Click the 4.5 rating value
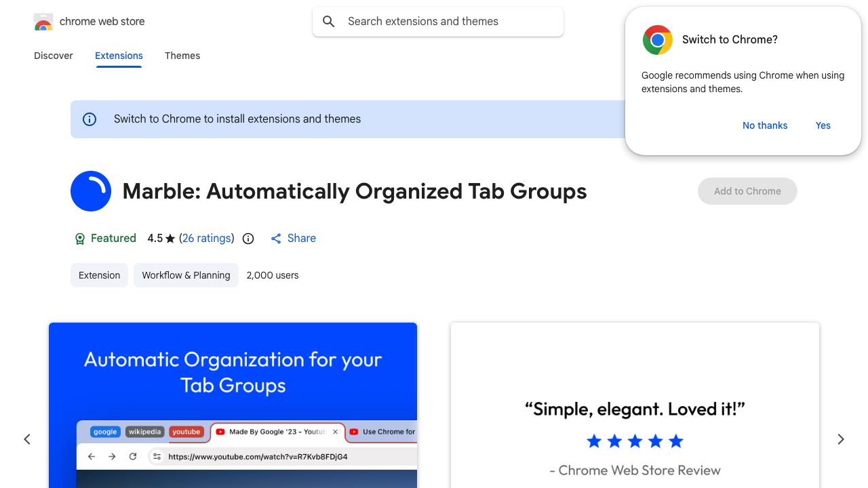 (x=155, y=239)
